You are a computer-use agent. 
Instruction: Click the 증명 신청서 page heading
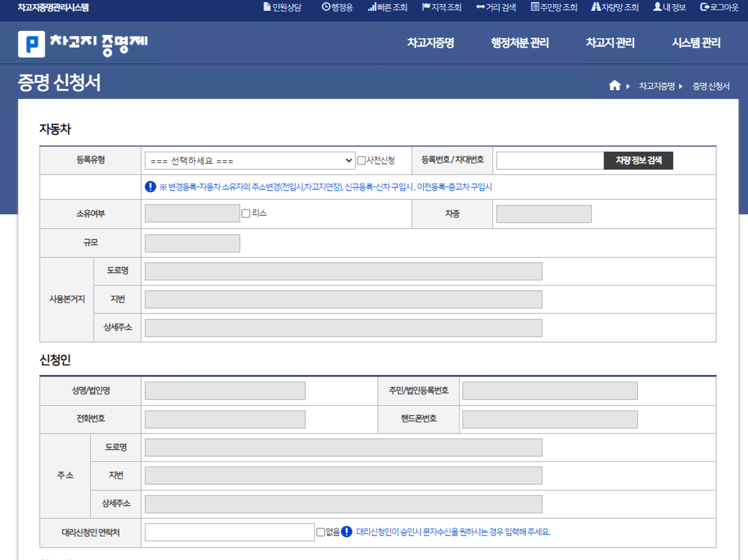(59, 82)
